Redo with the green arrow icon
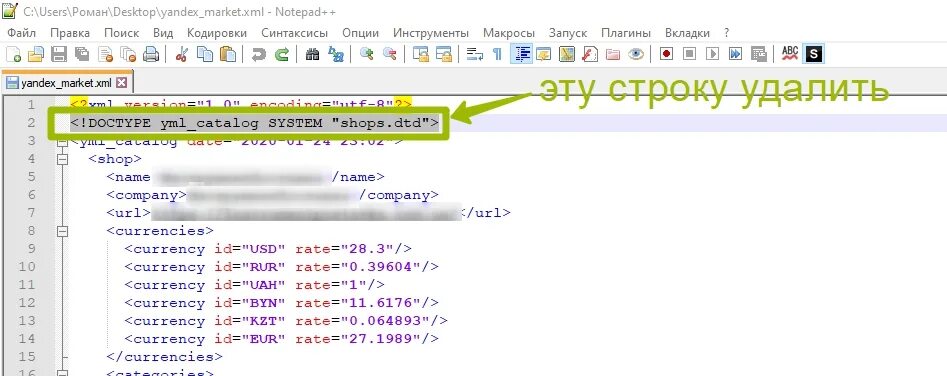Screen dimensions: 947x376 [281, 54]
